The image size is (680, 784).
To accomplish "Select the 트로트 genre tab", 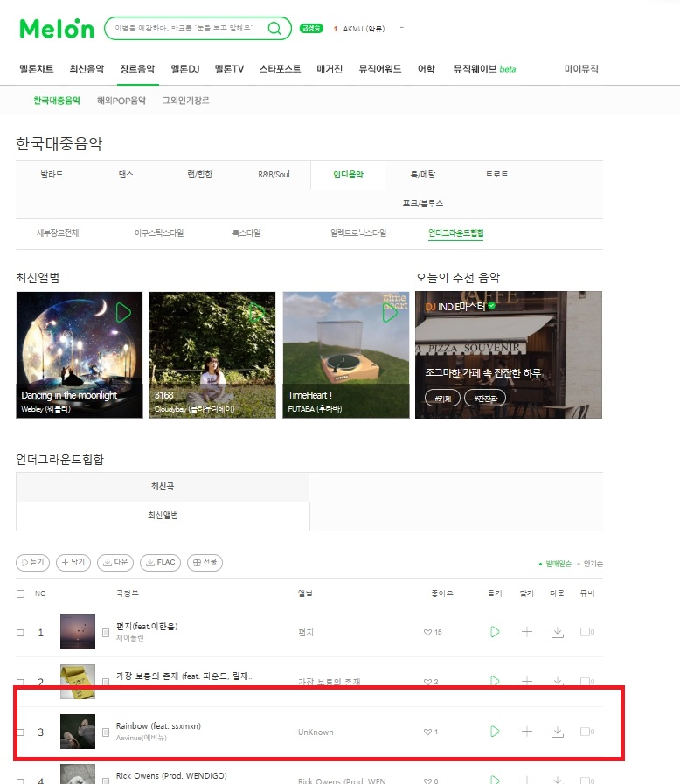I will [497, 175].
